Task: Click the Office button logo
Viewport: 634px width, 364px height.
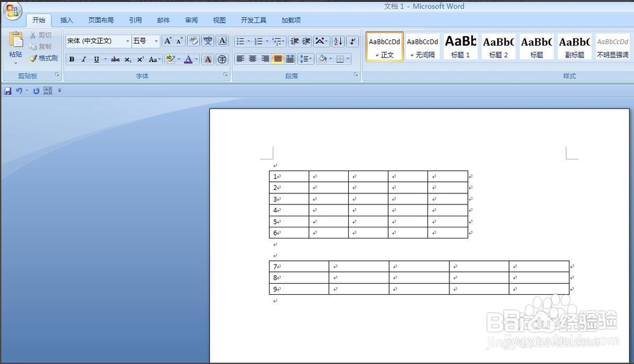Action: point(12,10)
